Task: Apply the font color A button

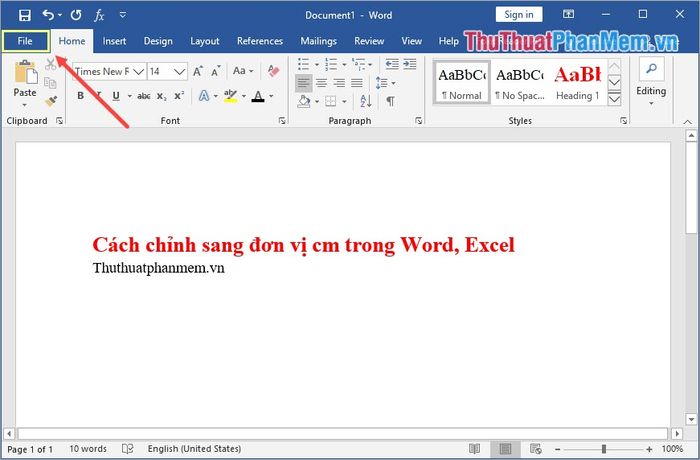Action: point(258,96)
